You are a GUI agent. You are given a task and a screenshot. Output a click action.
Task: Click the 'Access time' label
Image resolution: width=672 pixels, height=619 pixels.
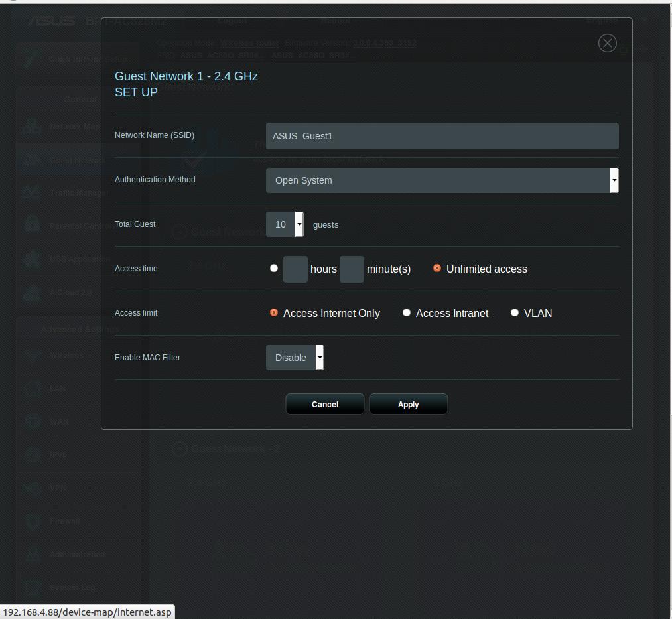coord(136,269)
